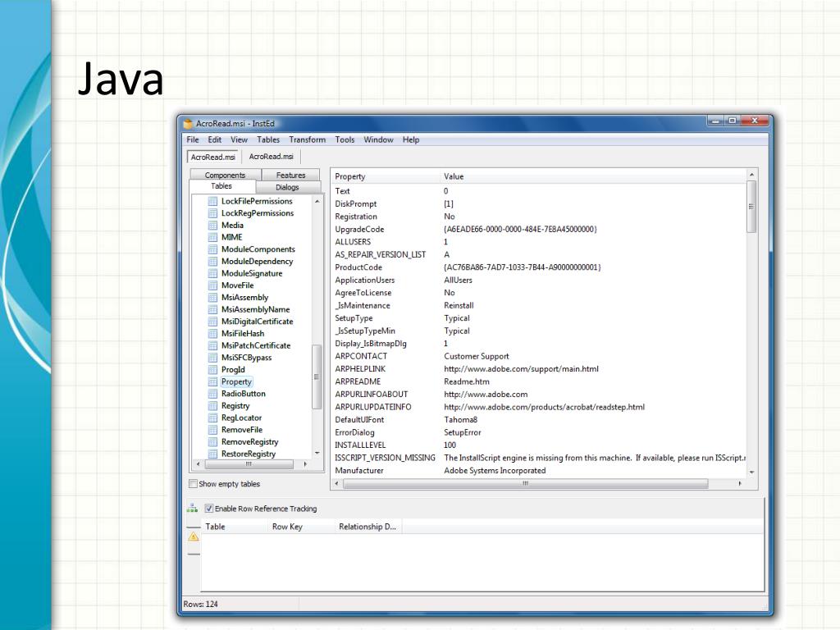Click the RadioButton table icon
Image resolution: width=840 pixels, height=630 pixels.
(x=212, y=394)
